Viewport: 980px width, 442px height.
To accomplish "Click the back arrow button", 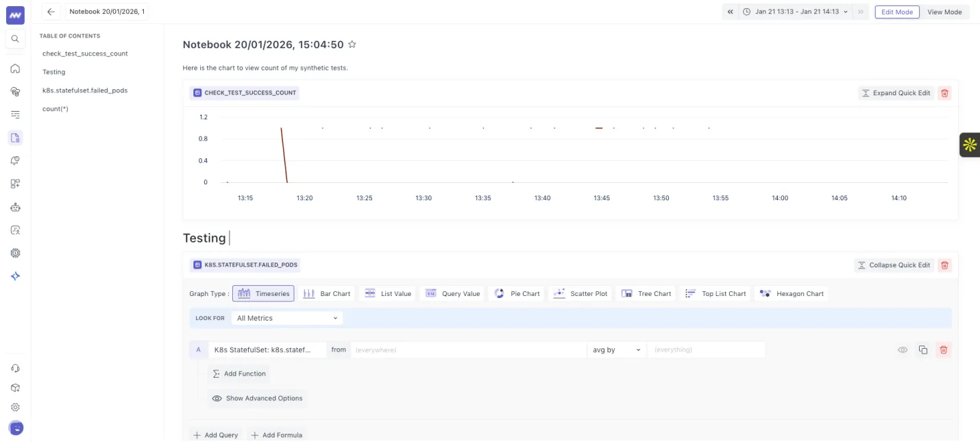I will [x=51, y=12].
